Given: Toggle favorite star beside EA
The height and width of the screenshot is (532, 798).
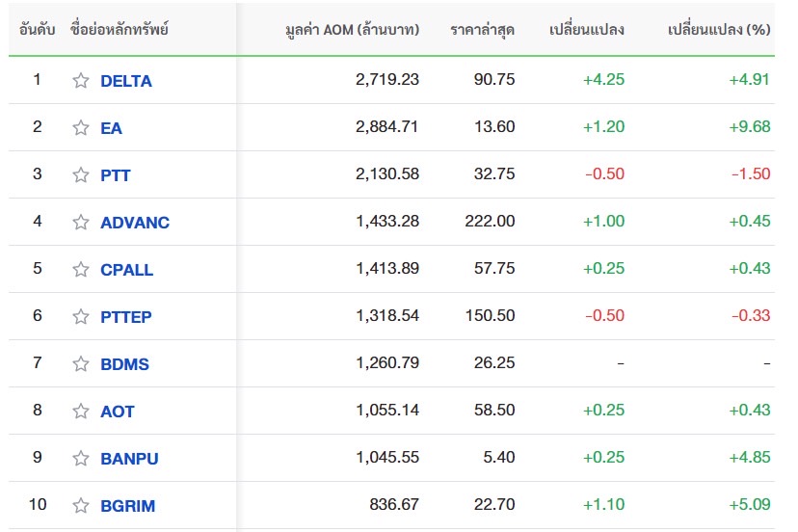Looking at the screenshot, I should (x=81, y=128).
